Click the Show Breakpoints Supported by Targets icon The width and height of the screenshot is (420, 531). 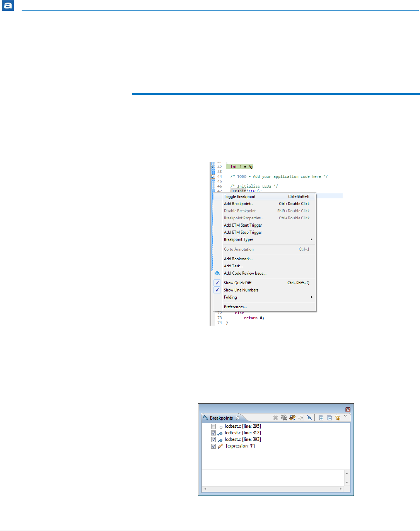(292, 418)
